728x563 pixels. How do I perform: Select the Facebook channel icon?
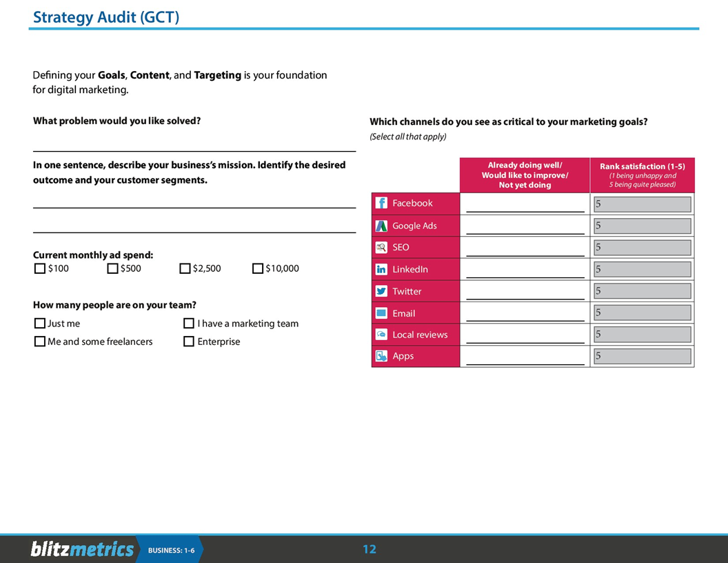381,203
